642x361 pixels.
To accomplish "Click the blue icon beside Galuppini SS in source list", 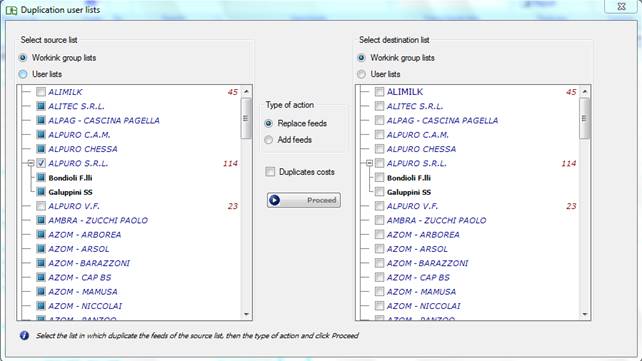I will [41, 192].
